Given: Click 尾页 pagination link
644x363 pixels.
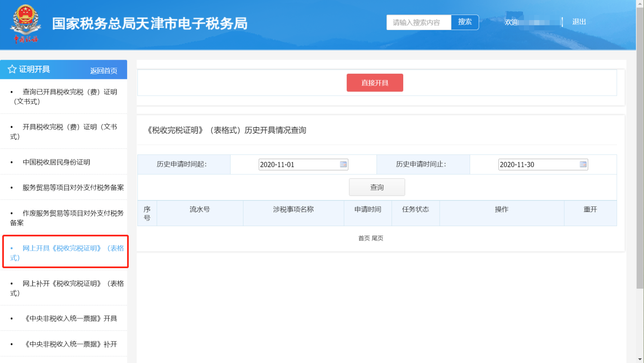Looking at the screenshot, I should 377,238.
